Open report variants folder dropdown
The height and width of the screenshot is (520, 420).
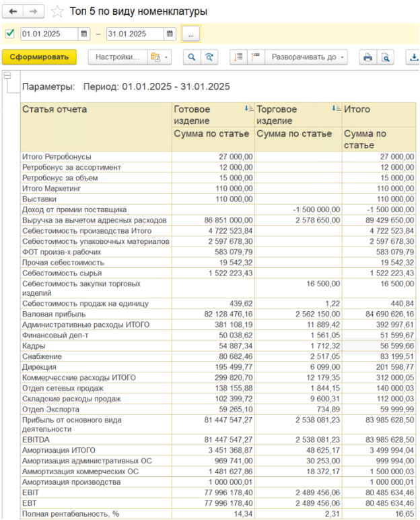click(160, 57)
